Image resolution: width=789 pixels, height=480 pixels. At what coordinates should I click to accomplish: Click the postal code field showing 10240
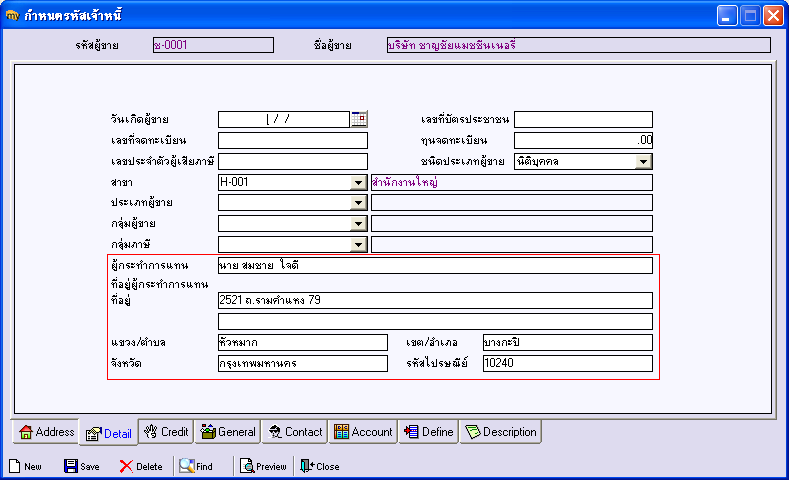coord(566,364)
